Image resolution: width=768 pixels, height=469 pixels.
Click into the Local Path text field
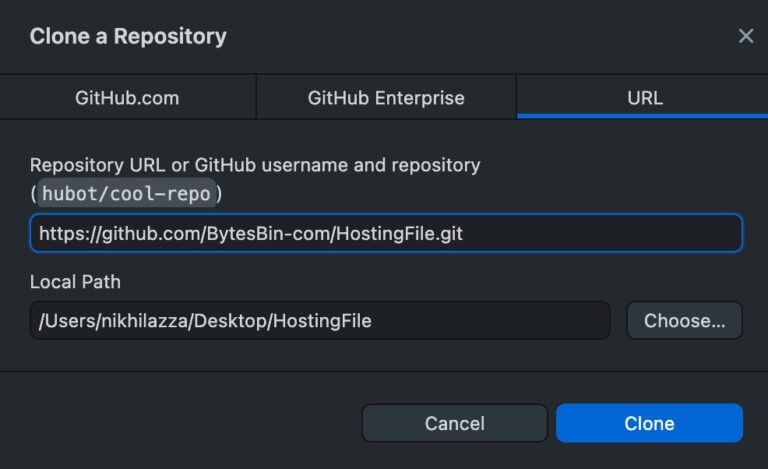pyautogui.click(x=320, y=321)
